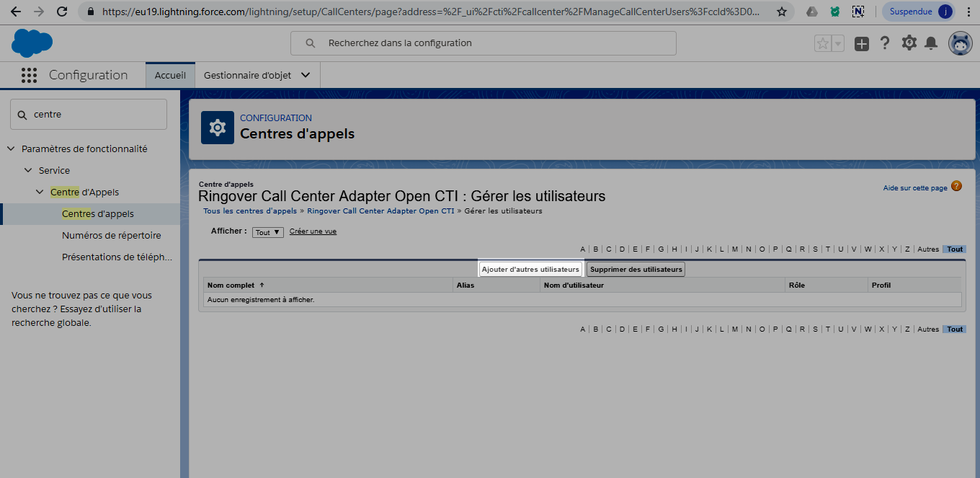Click the Aucun enregistrement à afficher message
Viewport: 980px width, 478px height.
(261, 299)
